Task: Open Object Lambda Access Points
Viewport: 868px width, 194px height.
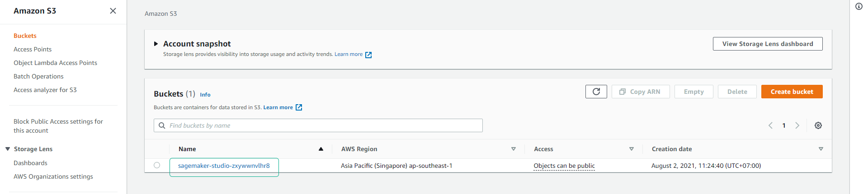Action: click(x=55, y=63)
